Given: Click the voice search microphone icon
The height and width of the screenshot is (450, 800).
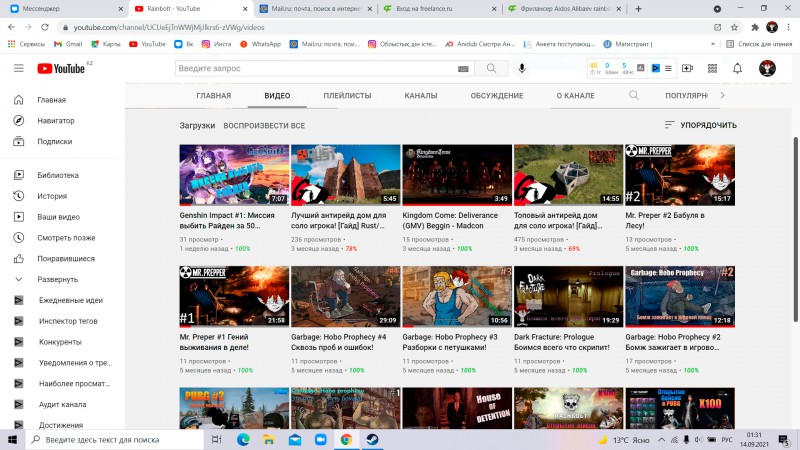Looking at the screenshot, I should pos(521,68).
